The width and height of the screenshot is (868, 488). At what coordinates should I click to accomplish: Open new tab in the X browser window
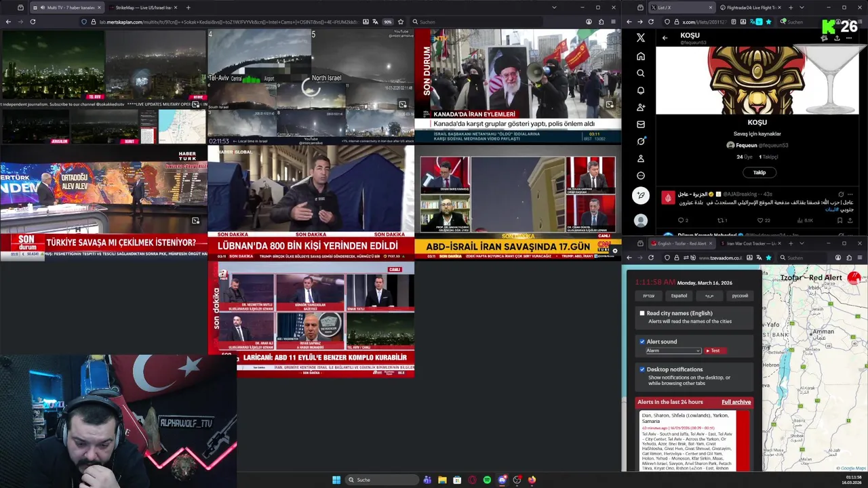click(x=791, y=7)
